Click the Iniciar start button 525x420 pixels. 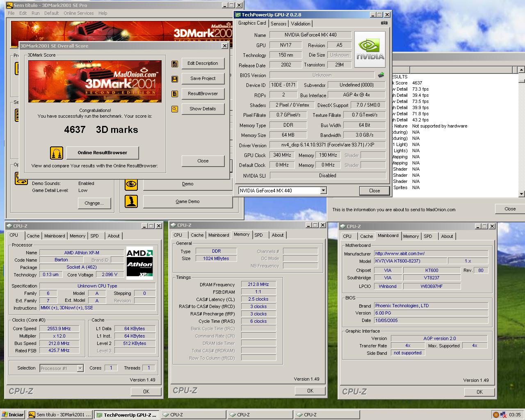[x=13, y=415]
